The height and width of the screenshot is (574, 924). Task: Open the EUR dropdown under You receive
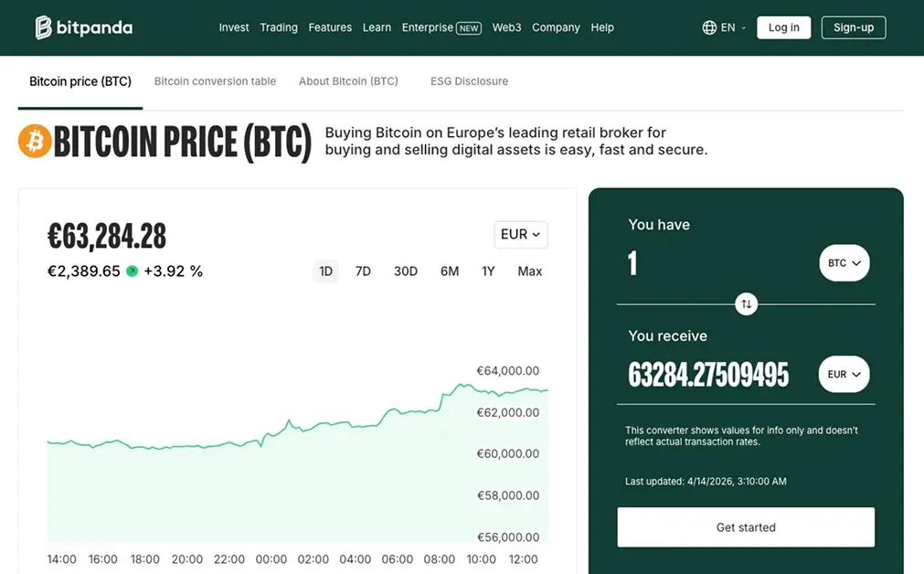pos(843,374)
